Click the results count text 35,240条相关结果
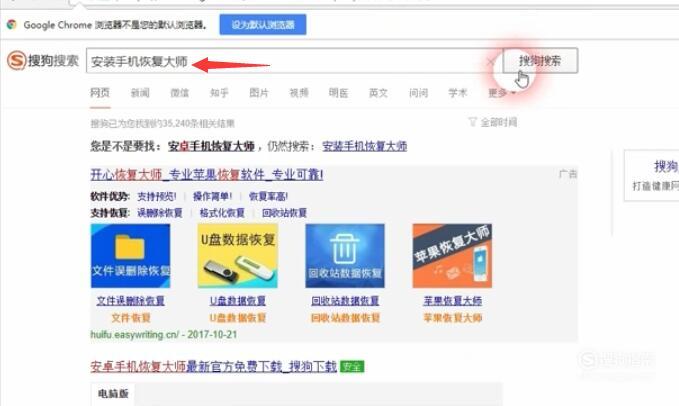The image size is (679, 406). click(199, 124)
